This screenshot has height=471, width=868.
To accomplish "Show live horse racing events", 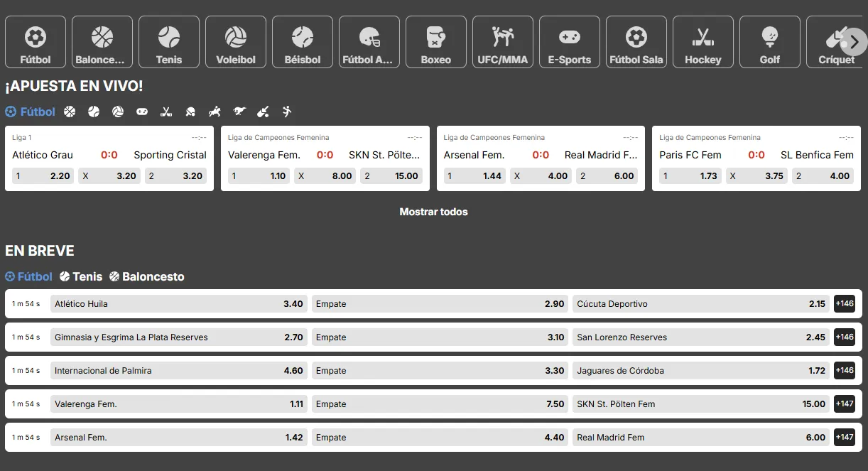I will (215, 112).
